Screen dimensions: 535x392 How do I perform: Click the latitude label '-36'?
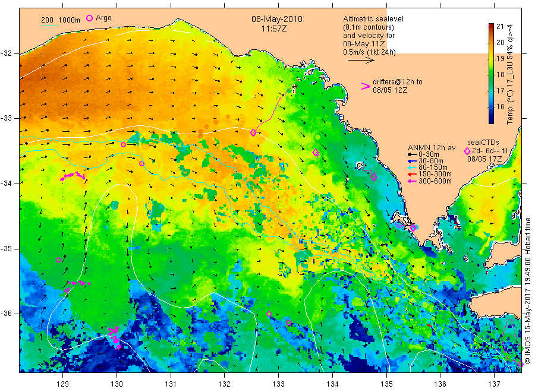pos(6,313)
